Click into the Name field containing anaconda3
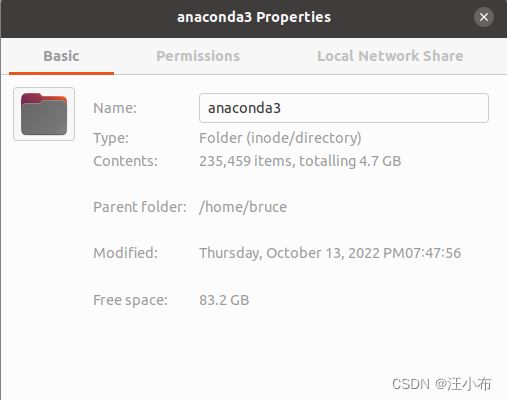Image resolution: width=507 pixels, height=400 pixels. point(344,108)
